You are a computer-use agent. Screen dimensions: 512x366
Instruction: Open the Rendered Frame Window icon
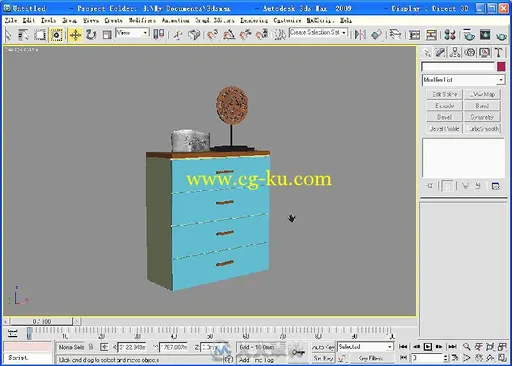click(485, 35)
